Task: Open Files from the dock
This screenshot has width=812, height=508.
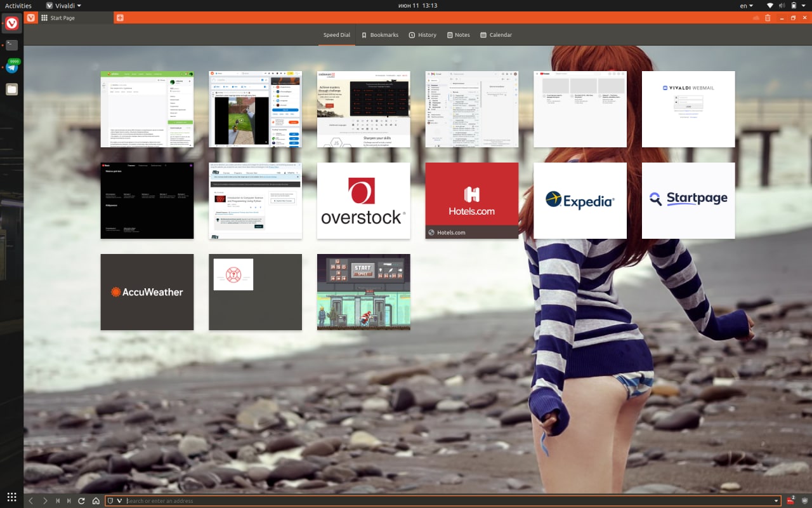Action: [x=12, y=90]
